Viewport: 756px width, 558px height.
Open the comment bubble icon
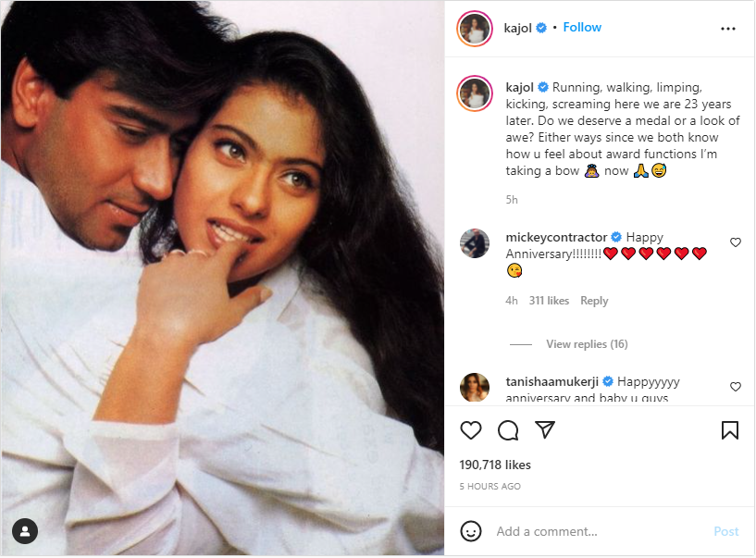(508, 430)
